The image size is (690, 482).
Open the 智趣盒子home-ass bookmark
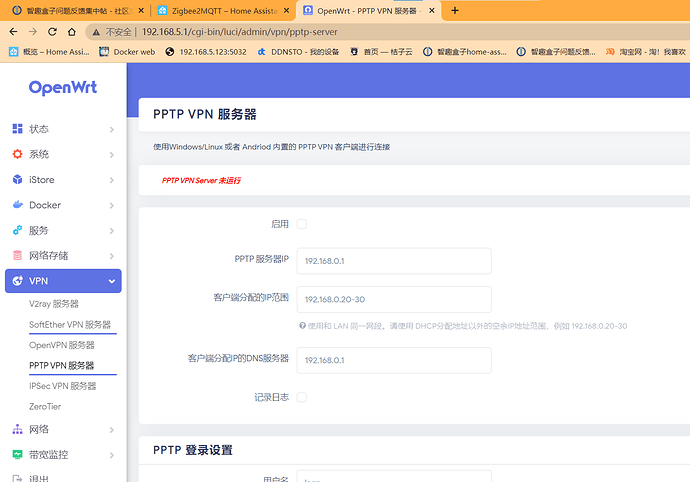pyautogui.click(x=465, y=52)
